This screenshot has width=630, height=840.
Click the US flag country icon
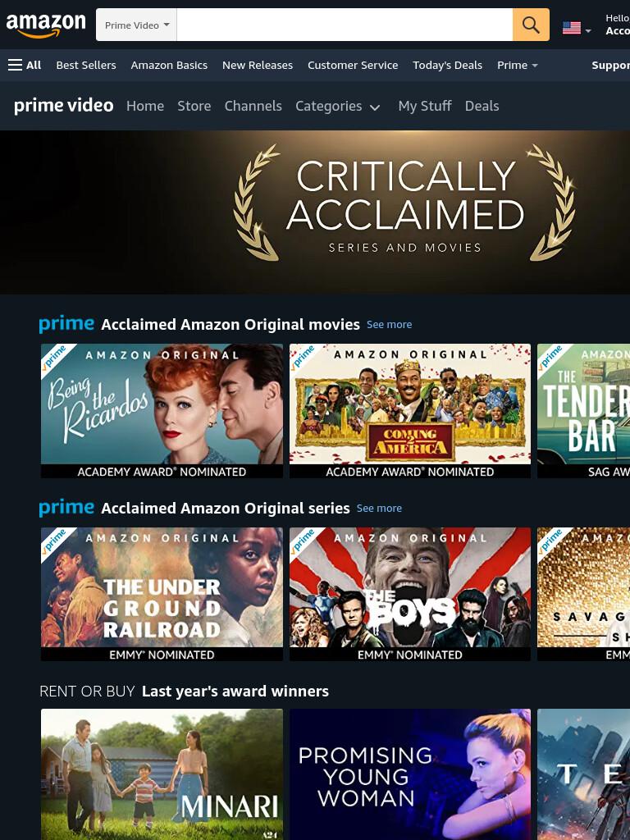(572, 27)
